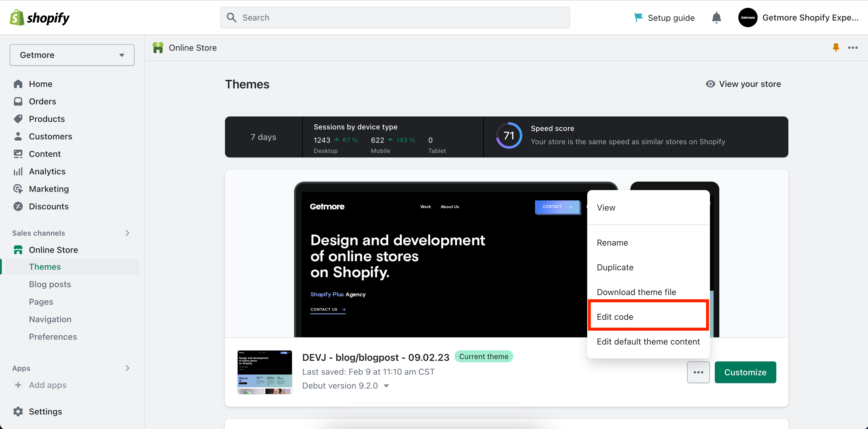Click the Analytics bar chart icon

tap(18, 172)
